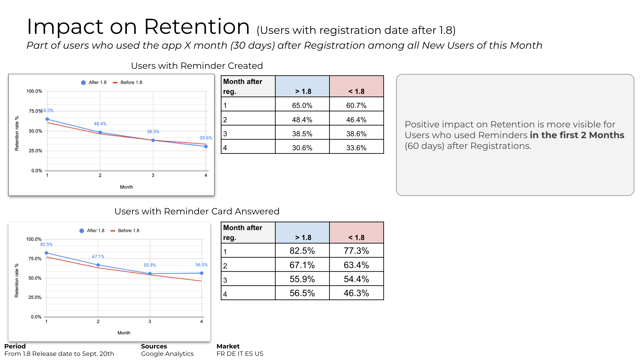Select the 48.4% data point label on the chart

click(100, 124)
